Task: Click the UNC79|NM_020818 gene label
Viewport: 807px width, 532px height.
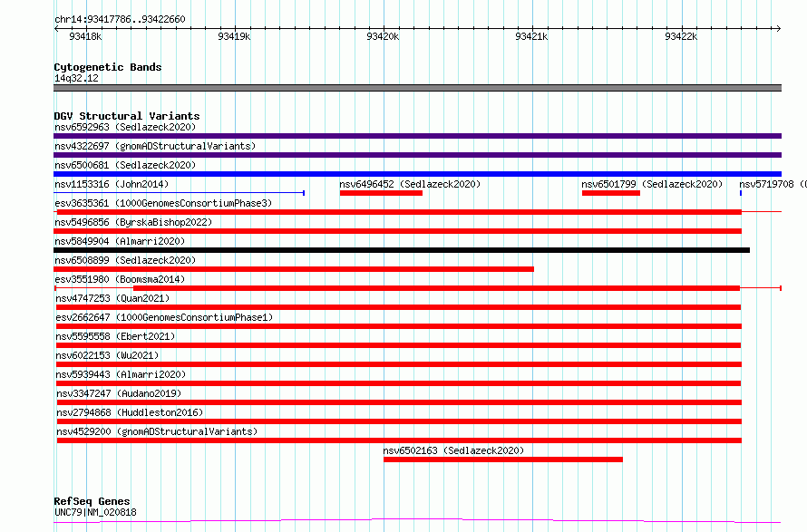Action: (x=95, y=512)
